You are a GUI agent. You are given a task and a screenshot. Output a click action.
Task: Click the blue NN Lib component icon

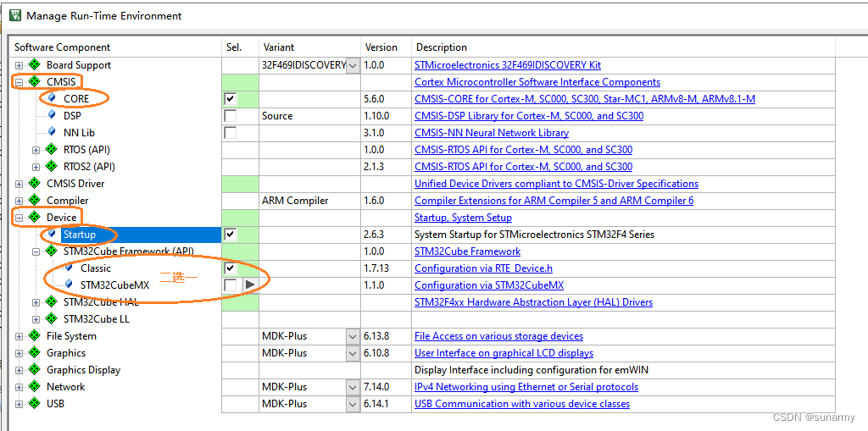(52, 132)
